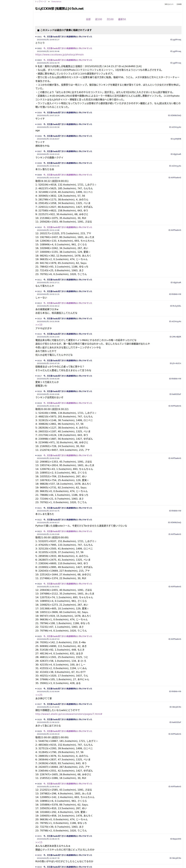The image size is (186, 868).
Task: Select ID:4VP5wAmS on post 0009
Action: [x=175, y=178]
